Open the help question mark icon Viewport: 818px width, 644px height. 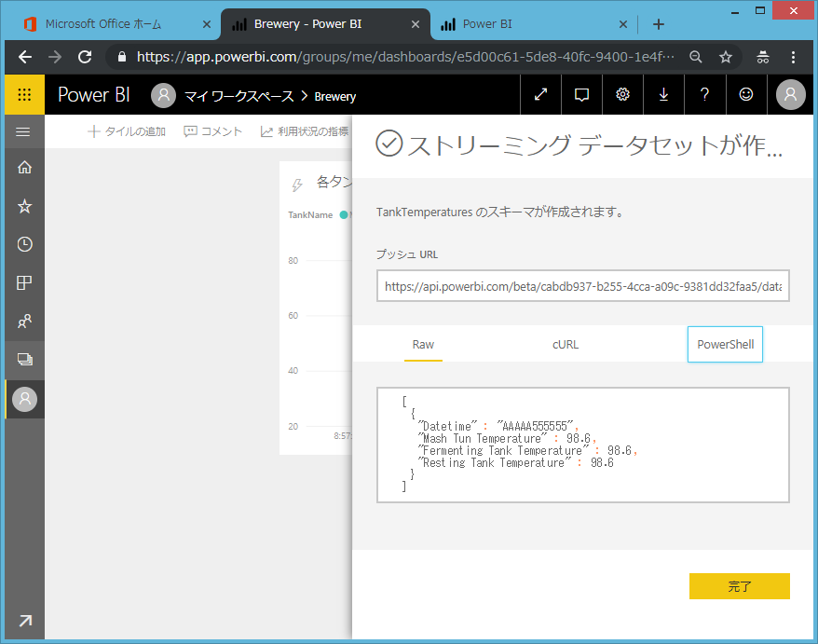click(x=704, y=95)
